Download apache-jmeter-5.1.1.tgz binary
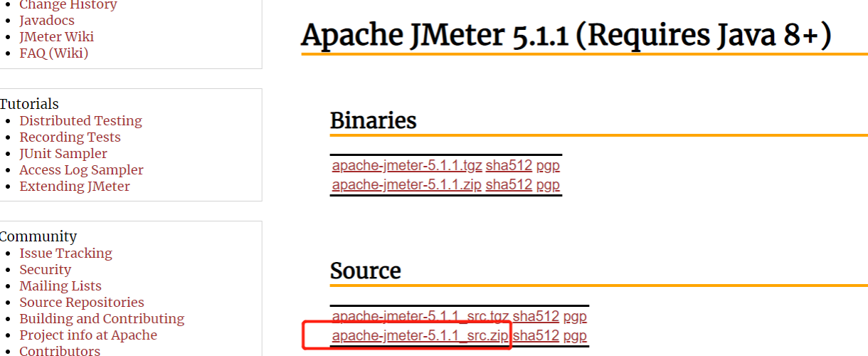 (407, 166)
